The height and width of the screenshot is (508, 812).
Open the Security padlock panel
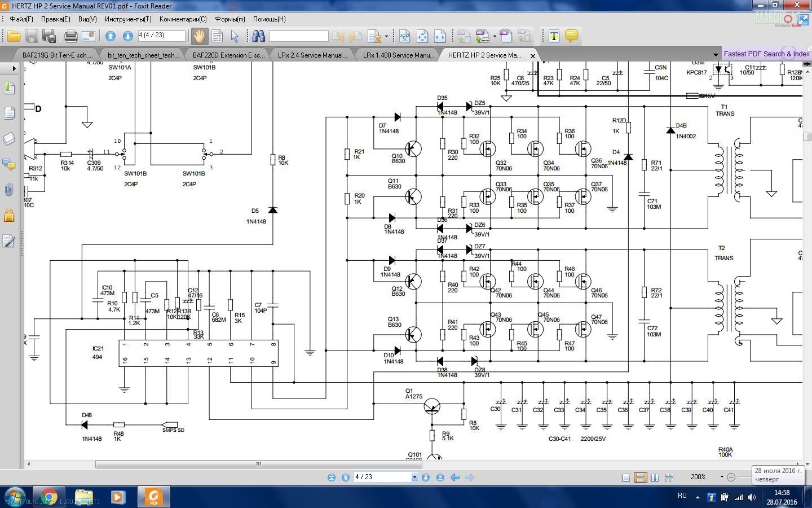pos(9,215)
